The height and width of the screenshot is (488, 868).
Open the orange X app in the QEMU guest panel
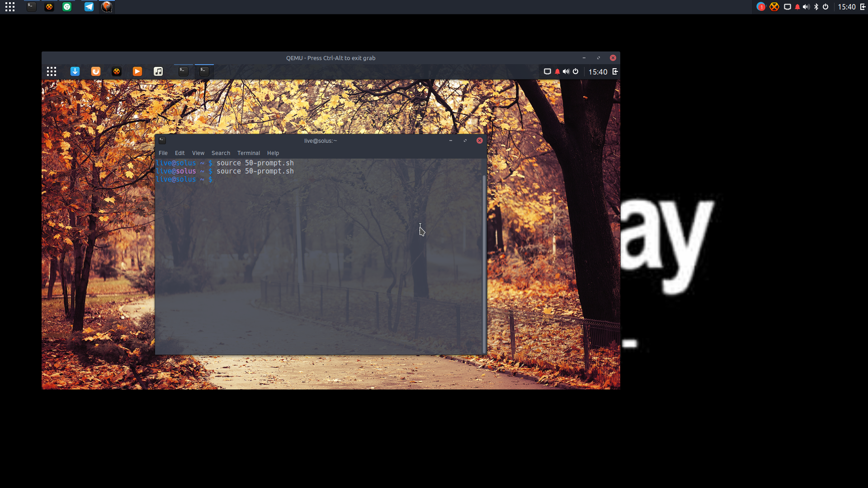tap(117, 71)
